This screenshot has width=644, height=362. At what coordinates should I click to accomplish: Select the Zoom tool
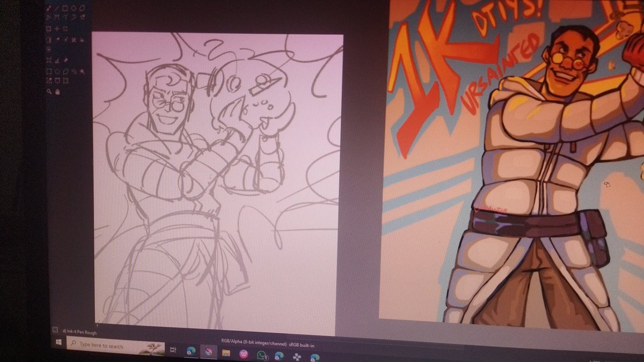click(x=49, y=92)
